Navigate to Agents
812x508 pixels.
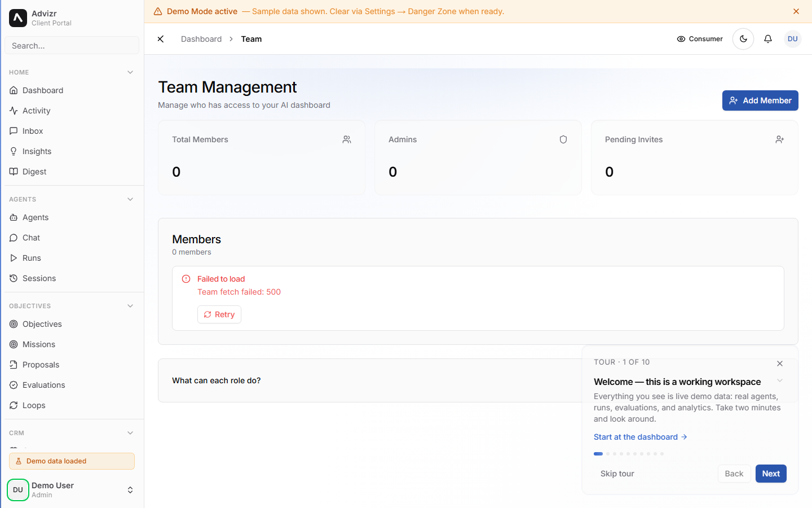coord(72,217)
